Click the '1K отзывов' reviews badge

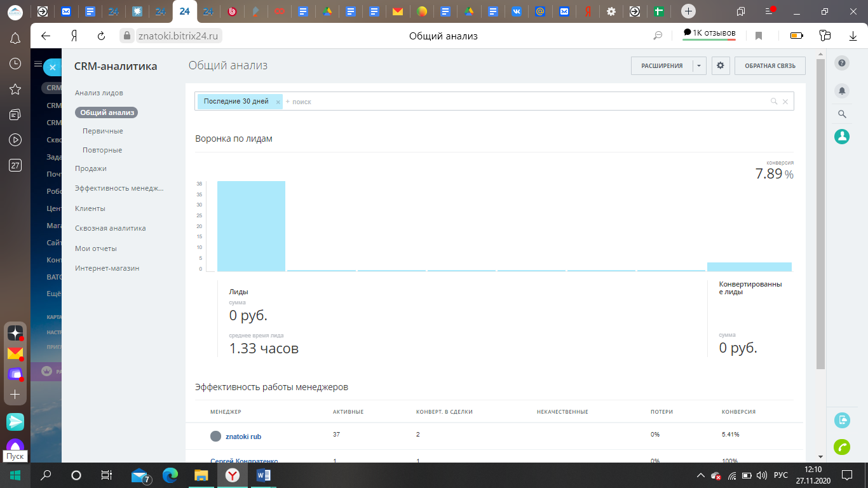tap(709, 33)
